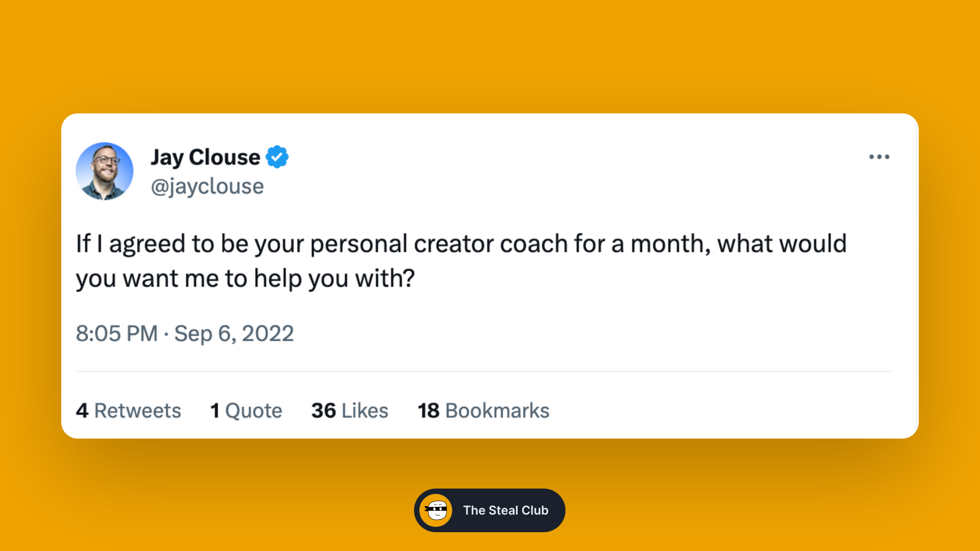The height and width of the screenshot is (551, 980).
Task: Visit the @jayclouse handle link
Action: pos(207,187)
